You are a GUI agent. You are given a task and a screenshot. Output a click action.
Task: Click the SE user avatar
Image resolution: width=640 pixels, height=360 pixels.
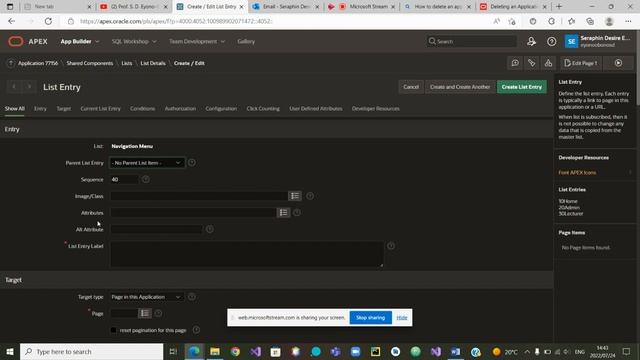pos(571,41)
